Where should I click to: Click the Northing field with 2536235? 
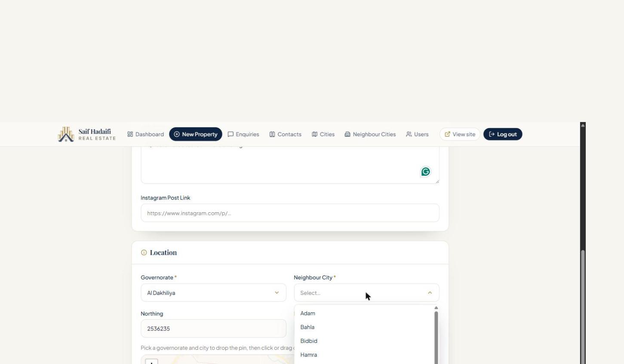213,328
